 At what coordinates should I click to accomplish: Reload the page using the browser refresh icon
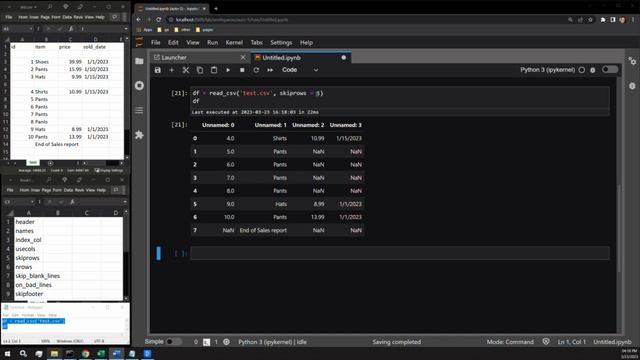click(x=159, y=20)
